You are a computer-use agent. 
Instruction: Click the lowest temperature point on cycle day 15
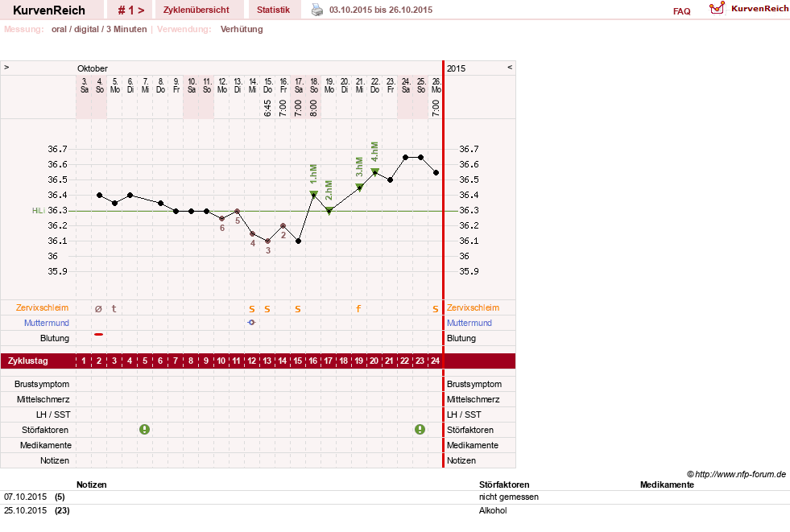pos(298,241)
